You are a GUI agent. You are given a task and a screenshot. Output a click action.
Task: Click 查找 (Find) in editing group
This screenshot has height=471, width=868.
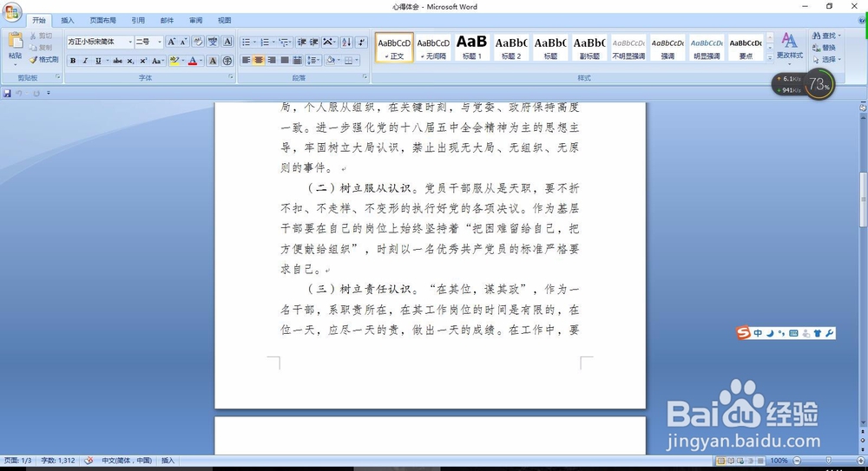[x=826, y=36]
